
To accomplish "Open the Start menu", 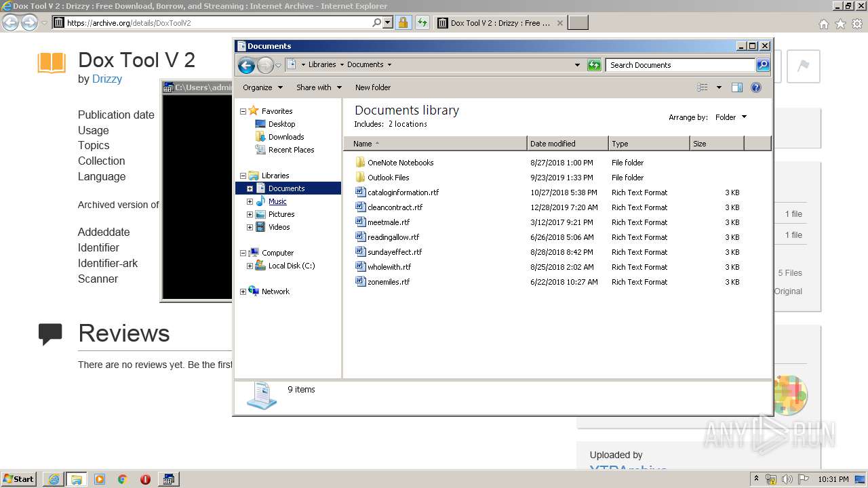I will (20, 479).
